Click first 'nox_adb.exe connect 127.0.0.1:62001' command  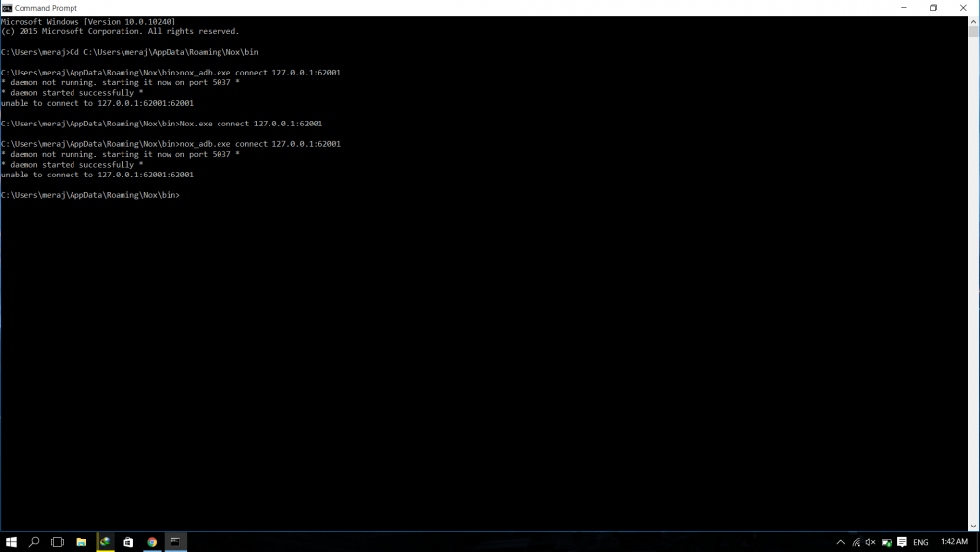point(171,73)
